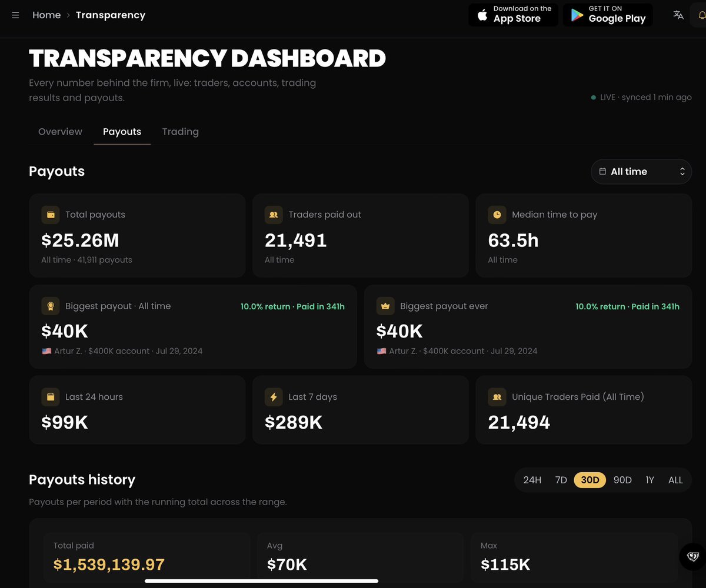Click the language translate icon
This screenshot has height=588, width=706.
678,15
